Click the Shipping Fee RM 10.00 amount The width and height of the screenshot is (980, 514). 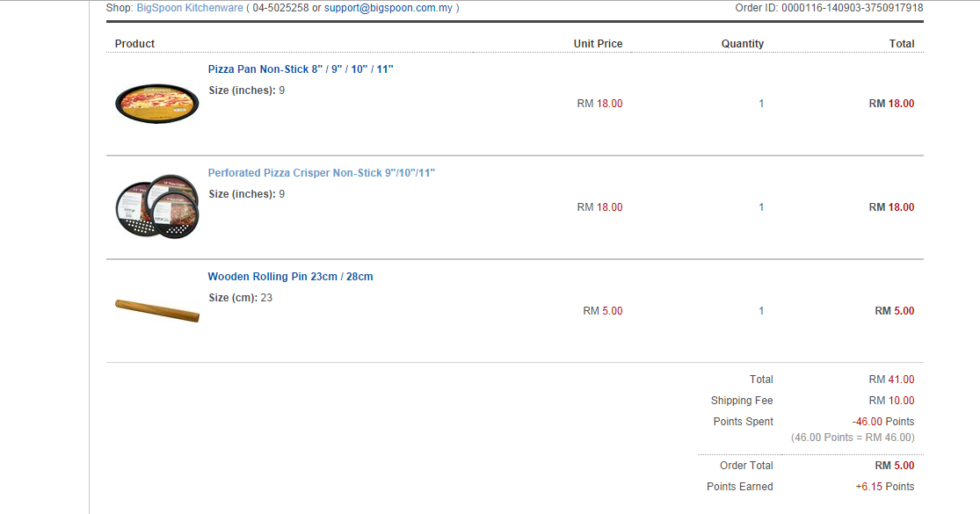coord(891,401)
